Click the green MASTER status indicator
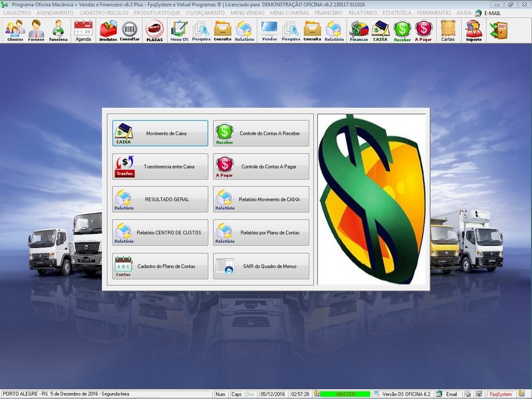 [x=345, y=394]
